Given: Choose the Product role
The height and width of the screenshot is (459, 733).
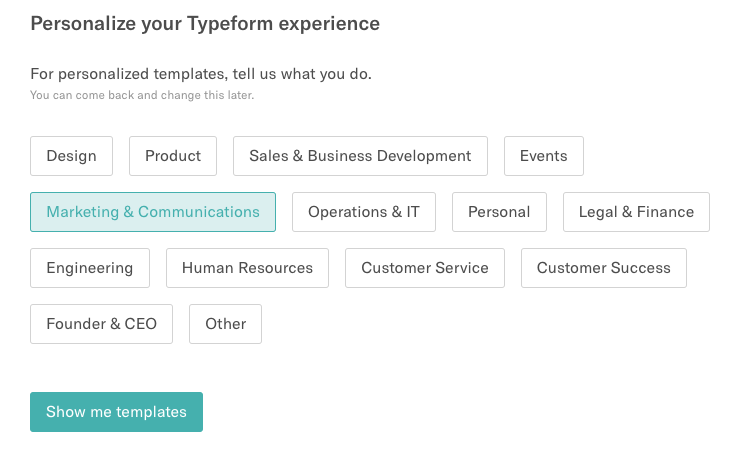Looking at the screenshot, I should click(x=173, y=156).
